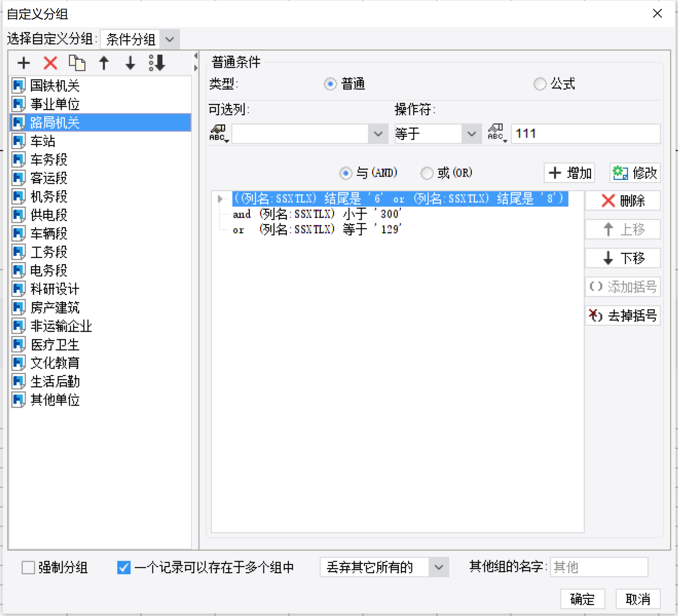Click the 取消 button
The height and width of the screenshot is (616, 678).
(x=638, y=599)
